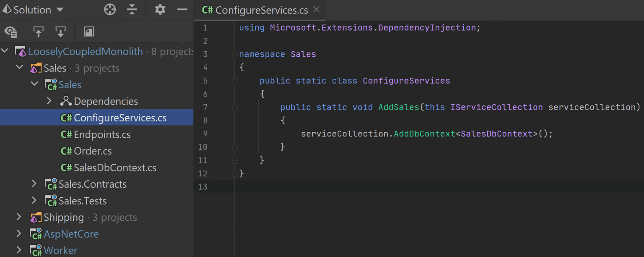
Task: Collapse the code fold at line 12
Action: (x=235, y=173)
